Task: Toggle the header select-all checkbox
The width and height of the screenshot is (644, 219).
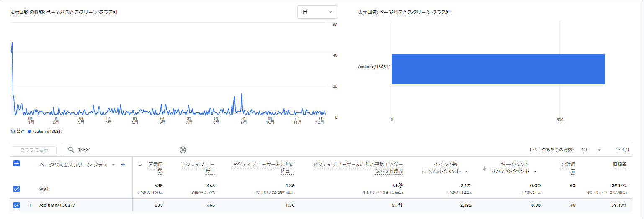Action: pyautogui.click(x=17, y=164)
